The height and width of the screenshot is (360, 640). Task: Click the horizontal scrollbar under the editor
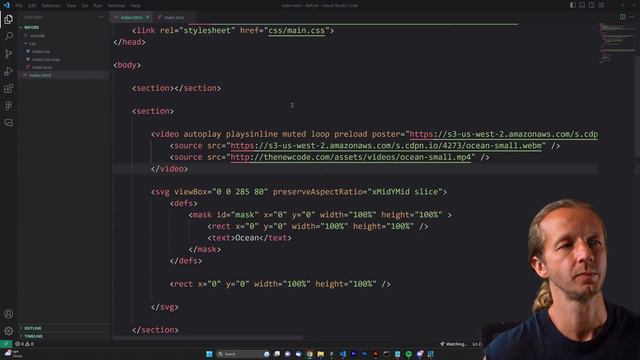[x=208, y=338]
